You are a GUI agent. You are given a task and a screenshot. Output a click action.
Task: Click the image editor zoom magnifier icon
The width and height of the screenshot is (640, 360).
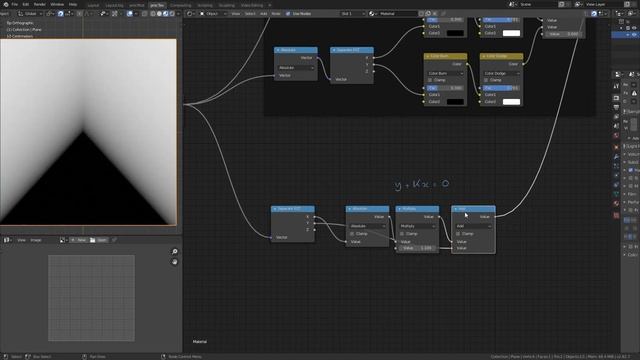pos(174,252)
